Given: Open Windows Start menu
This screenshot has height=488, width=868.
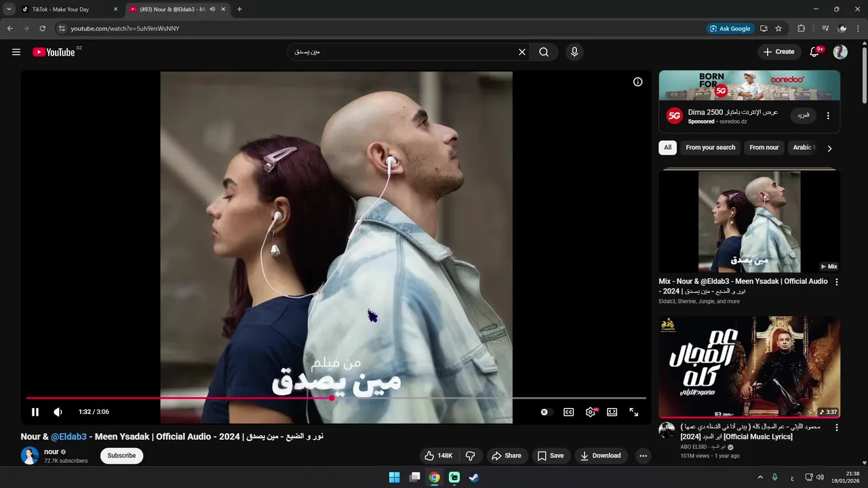Looking at the screenshot, I should coord(394,477).
